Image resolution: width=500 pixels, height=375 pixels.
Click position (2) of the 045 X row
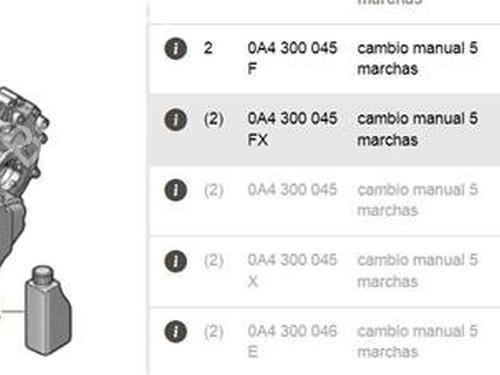214,260
